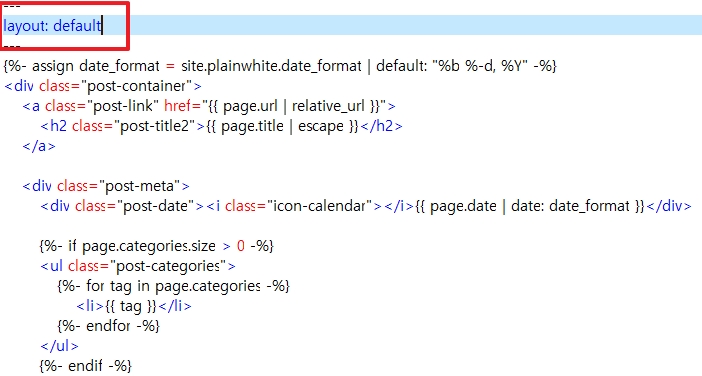
Task: Click the div class="post-container" line
Action: (x=103, y=86)
